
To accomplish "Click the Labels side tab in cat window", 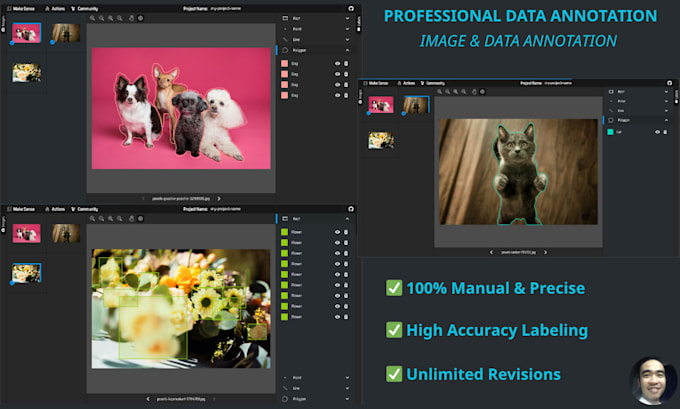I will [676, 97].
